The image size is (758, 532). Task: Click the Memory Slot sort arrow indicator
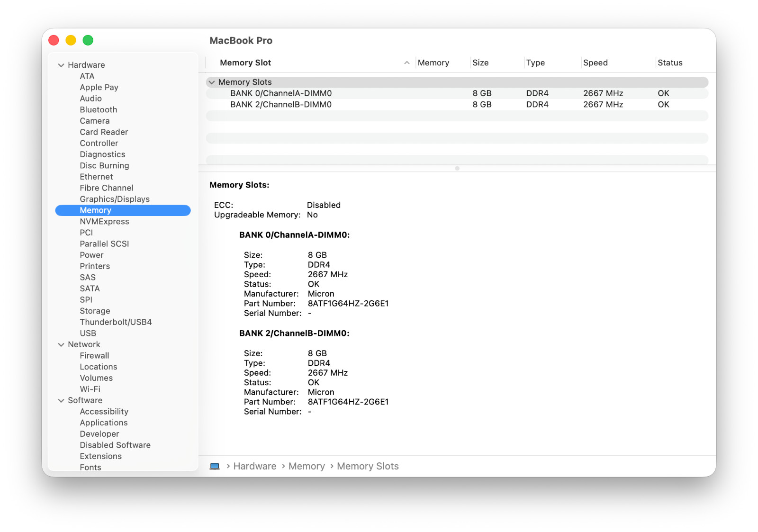(407, 63)
